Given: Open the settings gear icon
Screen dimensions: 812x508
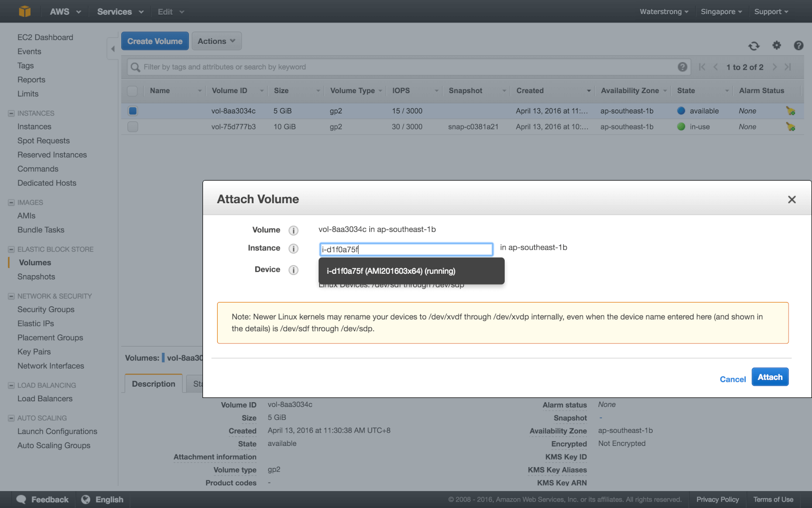Looking at the screenshot, I should [x=776, y=45].
